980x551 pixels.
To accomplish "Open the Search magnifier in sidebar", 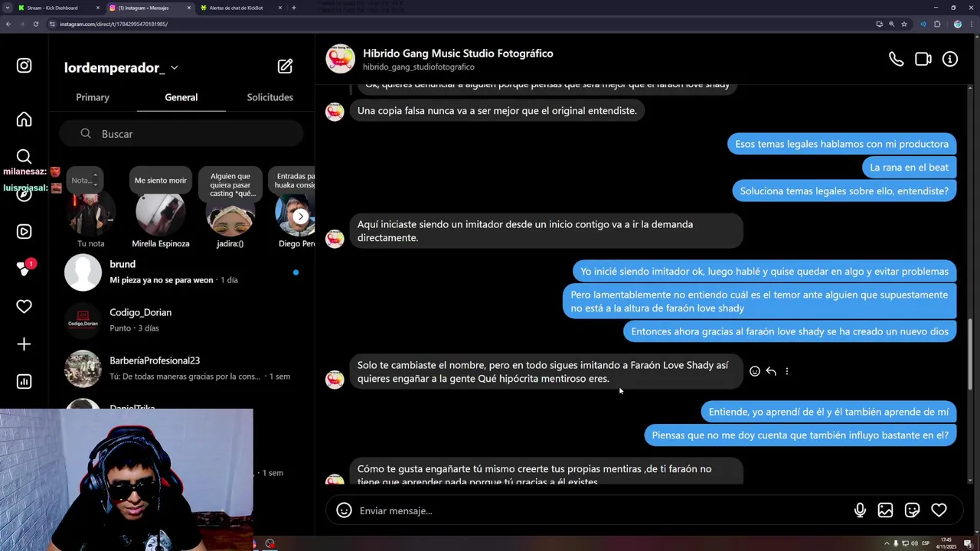I will 24,157.
